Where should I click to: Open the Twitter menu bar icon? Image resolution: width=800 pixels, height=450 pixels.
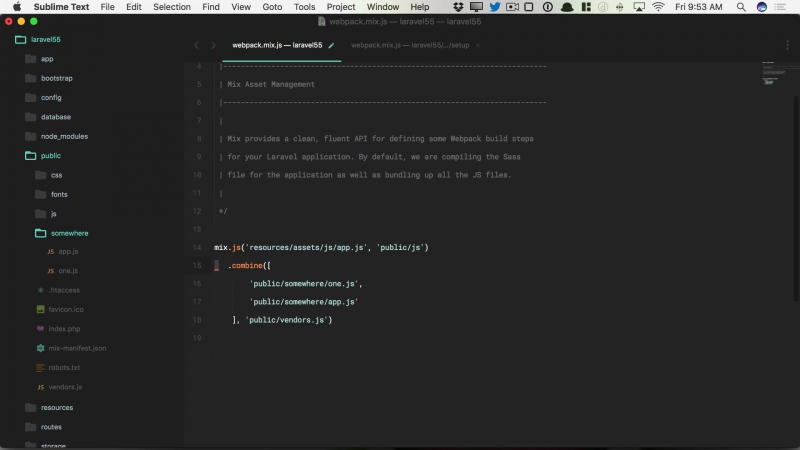pos(494,7)
